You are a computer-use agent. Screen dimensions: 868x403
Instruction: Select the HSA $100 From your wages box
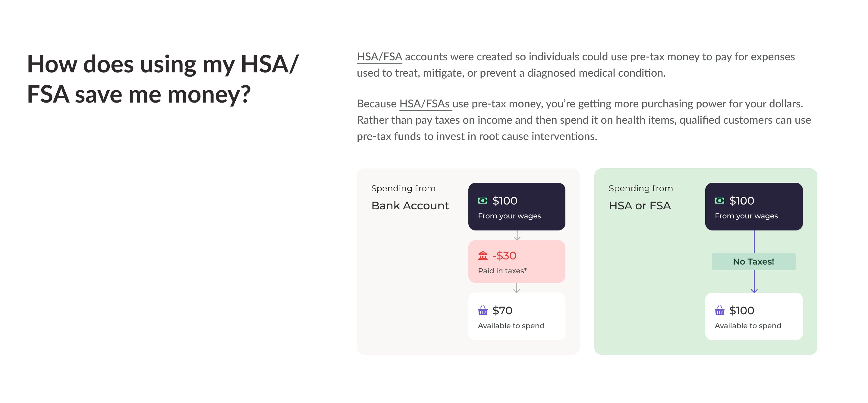[754, 207]
